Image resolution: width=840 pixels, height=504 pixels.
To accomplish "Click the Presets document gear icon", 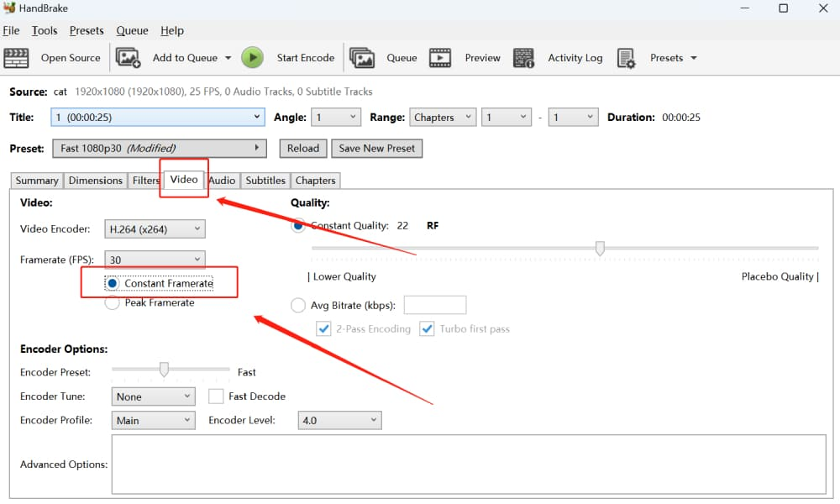I will pyautogui.click(x=626, y=58).
